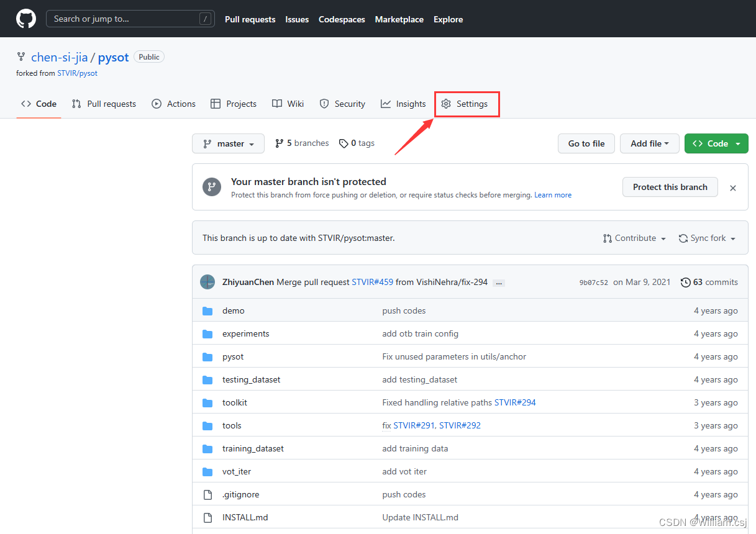Open the chen-si-jia owner link

60,57
